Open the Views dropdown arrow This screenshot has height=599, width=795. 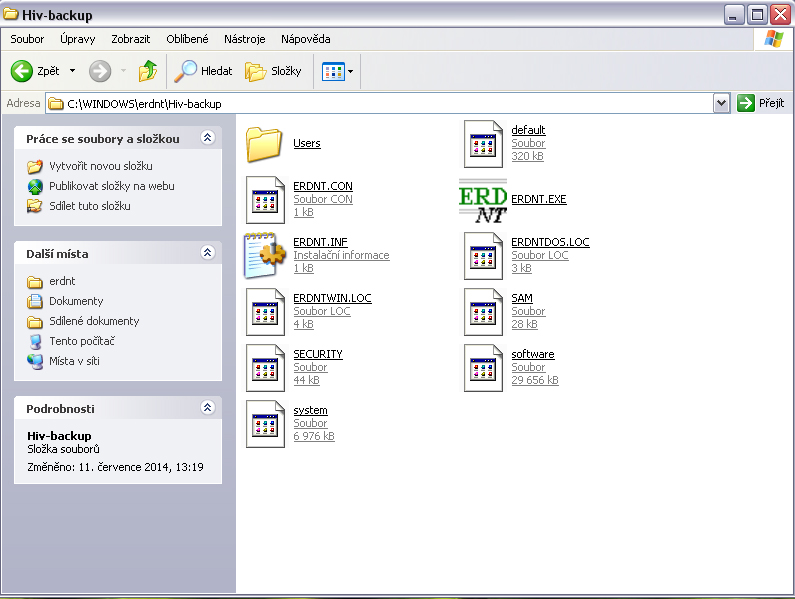coord(350,72)
